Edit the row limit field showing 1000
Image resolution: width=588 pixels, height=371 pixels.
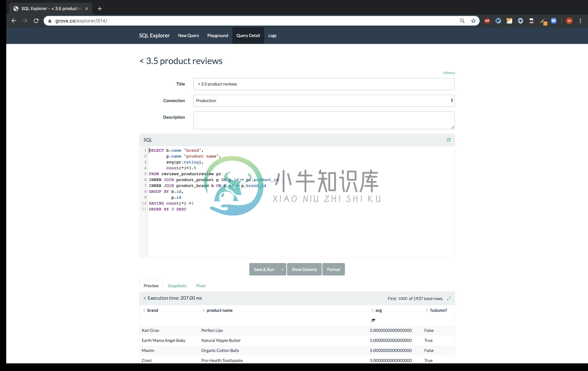pyautogui.click(x=402, y=298)
